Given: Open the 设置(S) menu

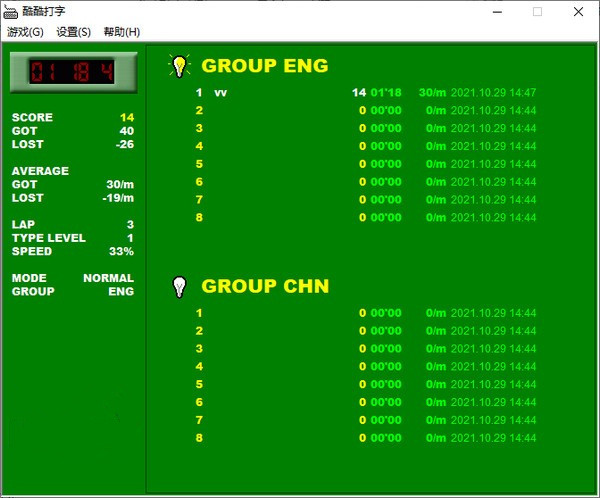Looking at the screenshot, I should coord(73,32).
